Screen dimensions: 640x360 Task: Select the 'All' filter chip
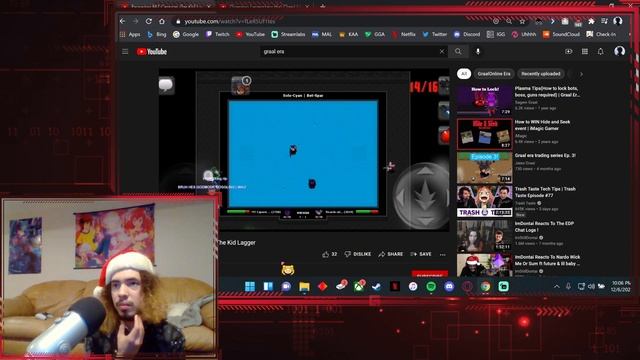[464, 74]
